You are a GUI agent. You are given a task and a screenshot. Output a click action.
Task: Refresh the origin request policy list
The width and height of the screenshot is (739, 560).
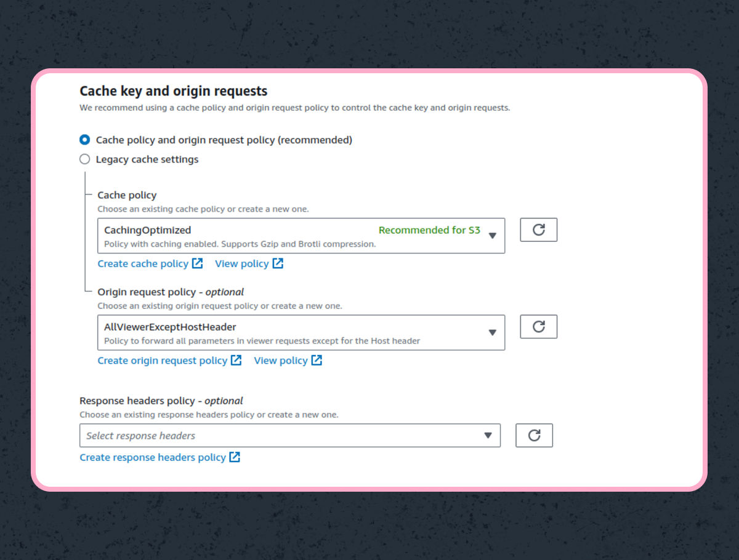pos(538,327)
